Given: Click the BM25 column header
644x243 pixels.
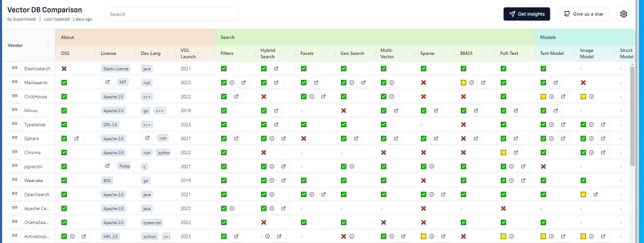Looking at the screenshot, I should [466, 54].
